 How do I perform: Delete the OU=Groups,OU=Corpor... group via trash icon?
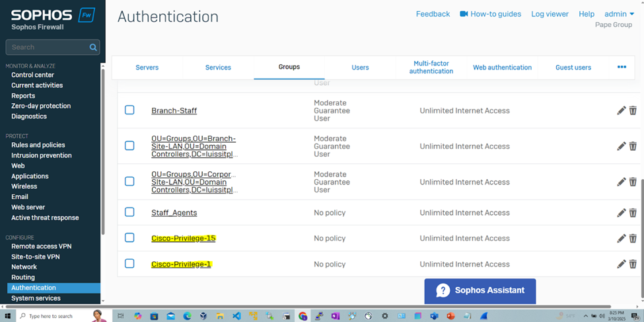tap(633, 181)
